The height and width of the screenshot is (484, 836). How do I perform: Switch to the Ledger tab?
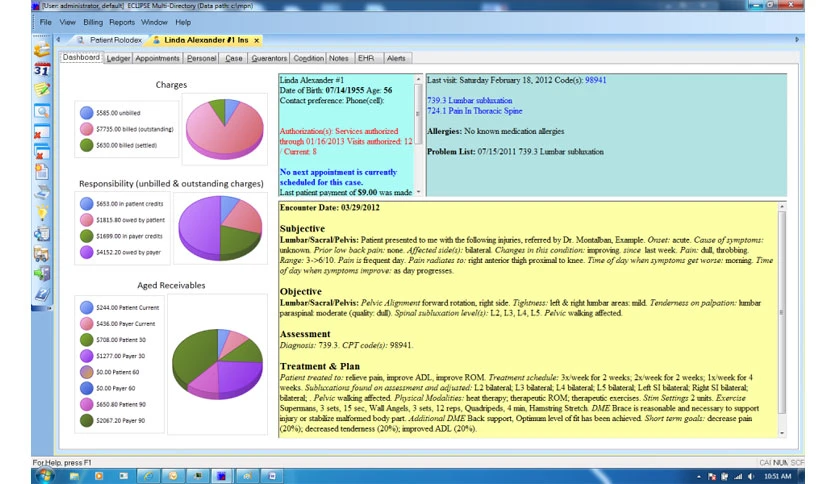(118, 58)
